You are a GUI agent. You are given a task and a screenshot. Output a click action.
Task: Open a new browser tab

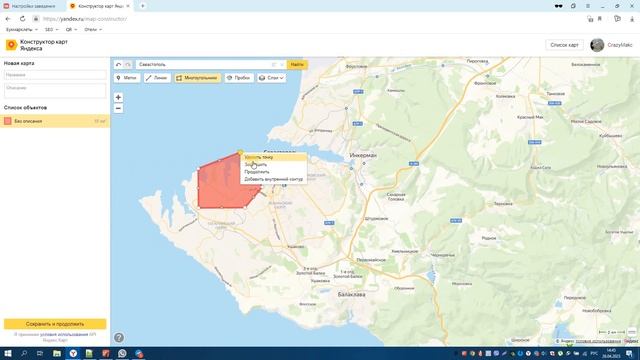(x=142, y=6)
